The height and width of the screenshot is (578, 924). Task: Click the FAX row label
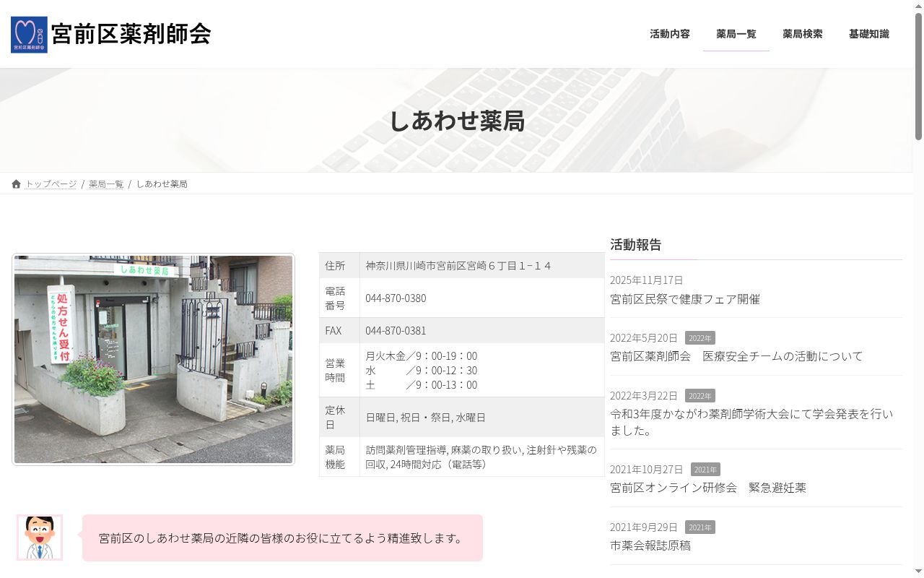[334, 331]
